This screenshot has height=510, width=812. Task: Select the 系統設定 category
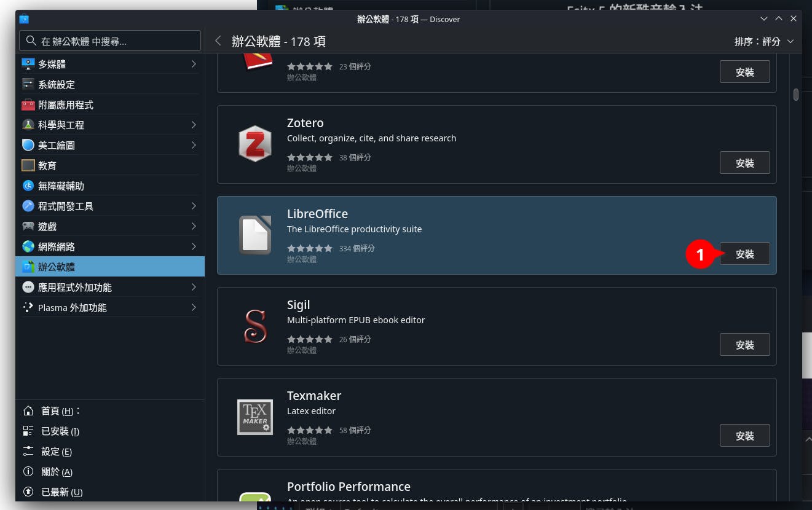[x=110, y=84]
